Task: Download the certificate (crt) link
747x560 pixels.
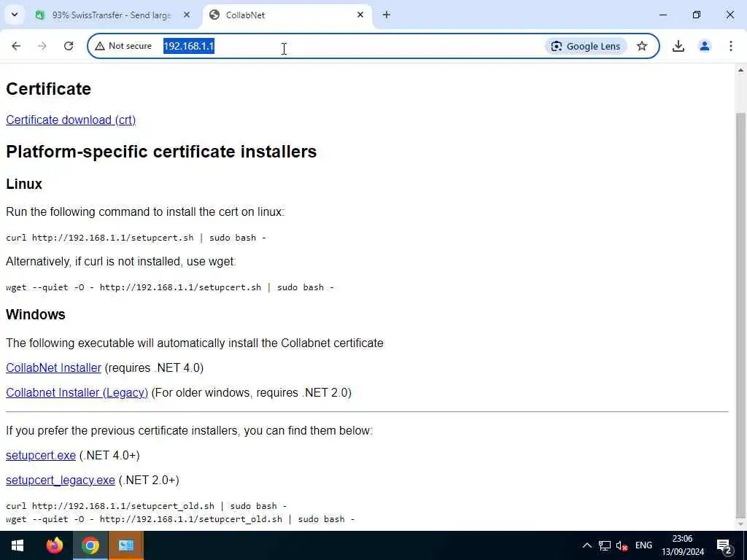Action: tap(71, 120)
